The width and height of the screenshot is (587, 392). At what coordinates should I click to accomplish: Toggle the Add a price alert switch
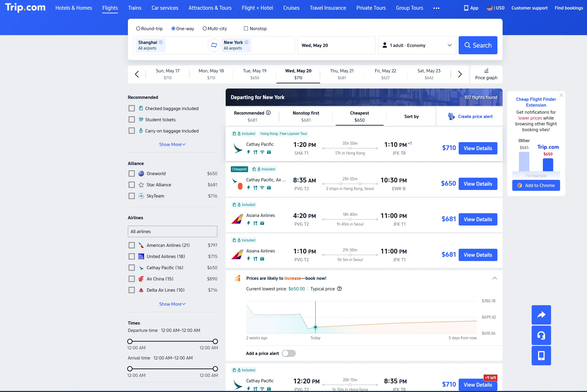coord(289,353)
